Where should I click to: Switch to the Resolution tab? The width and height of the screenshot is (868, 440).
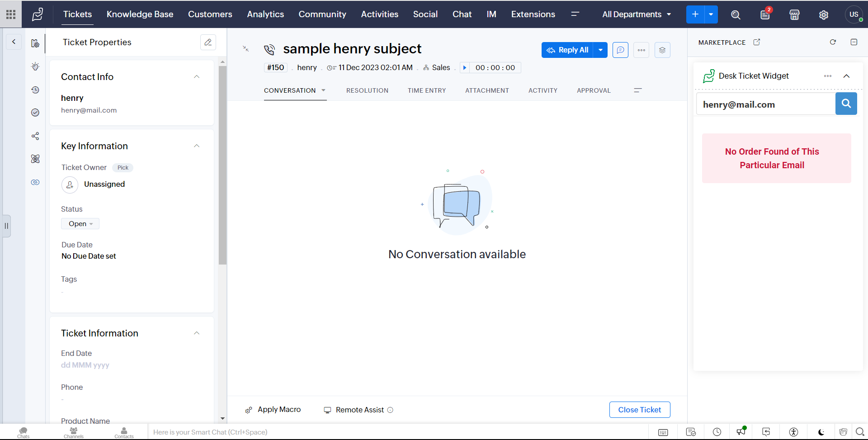click(367, 90)
